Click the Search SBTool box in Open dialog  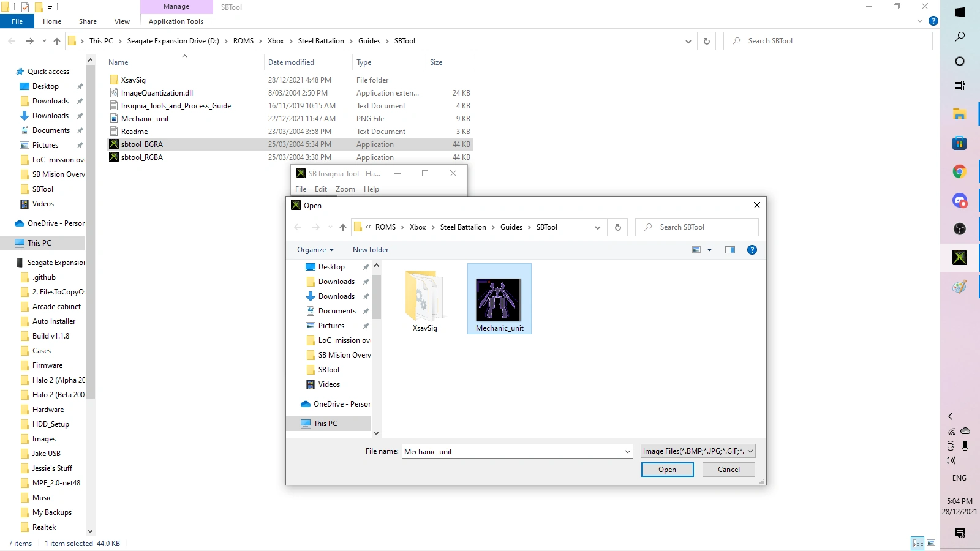(x=697, y=227)
